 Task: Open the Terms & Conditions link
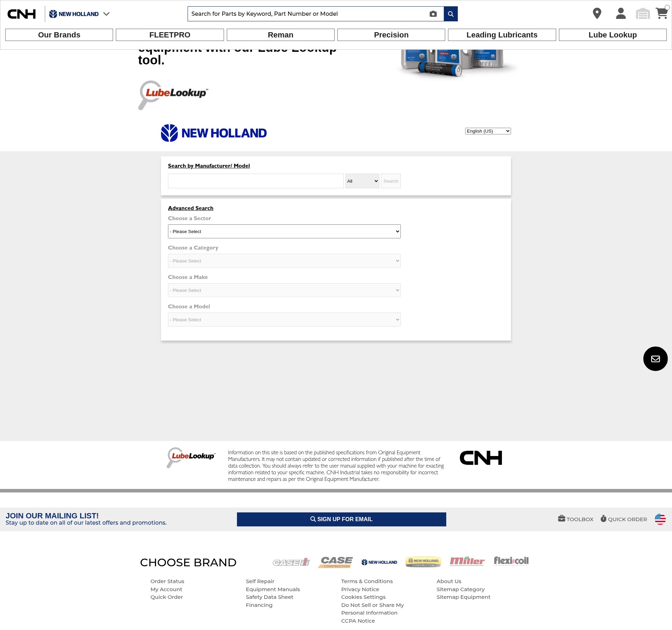[x=367, y=581]
